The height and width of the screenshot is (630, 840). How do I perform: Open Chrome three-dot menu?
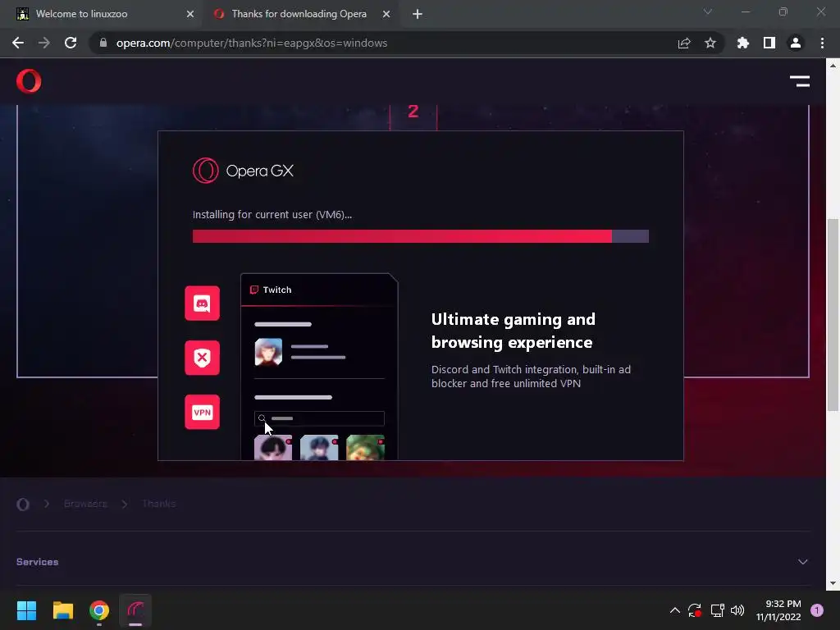(x=822, y=43)
